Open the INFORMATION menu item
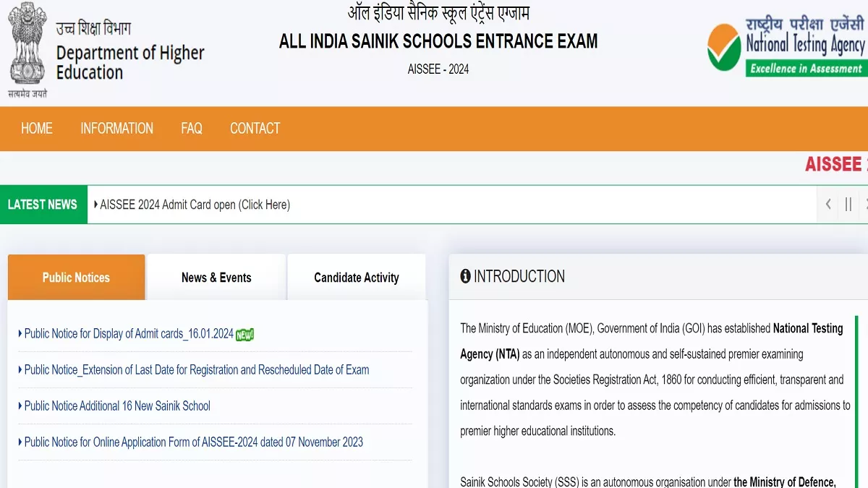Viewport: 868px width, 488px height. 116,129
